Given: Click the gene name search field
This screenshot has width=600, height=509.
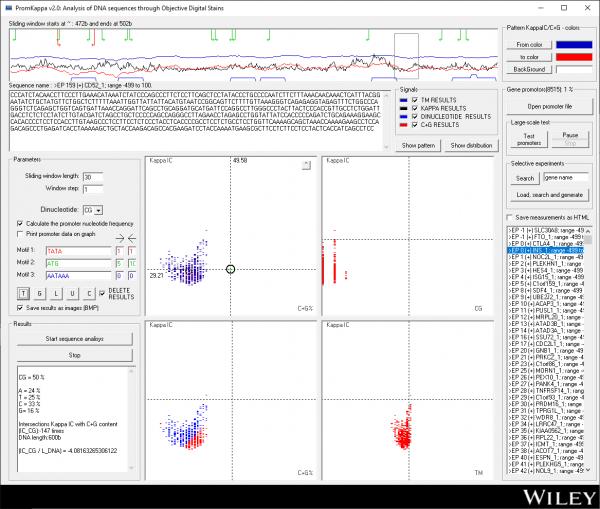Looking at the screenshot, I should pos(566,178).
